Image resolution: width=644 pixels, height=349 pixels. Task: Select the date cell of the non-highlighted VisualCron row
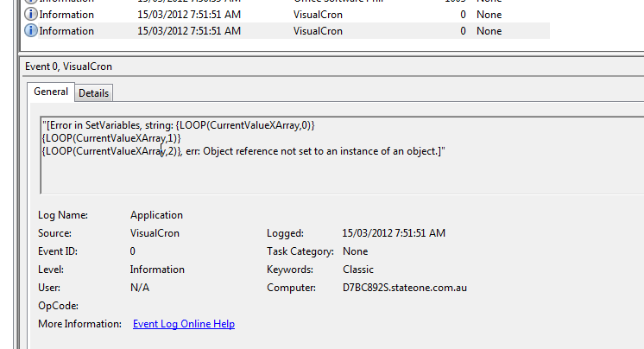(188, 15)
